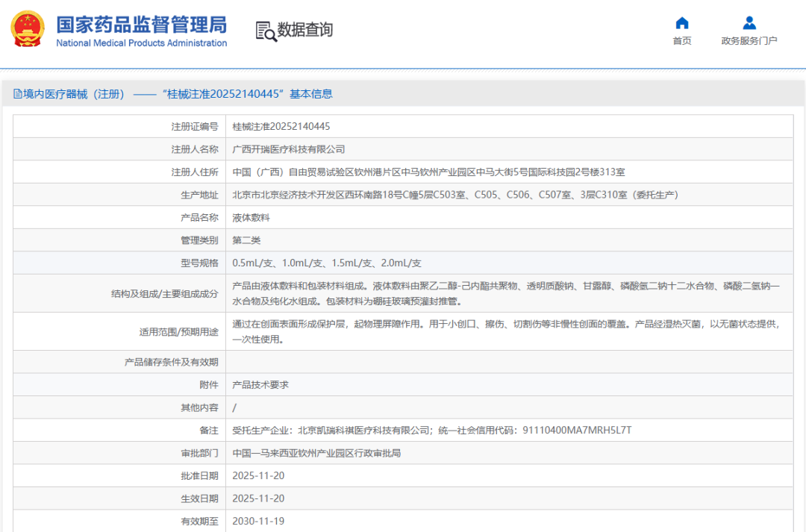Image resolution: width=806 pixels, height=532 pixels.
Task: Go to 首页 home icon
Action: (x=681, y=23)
